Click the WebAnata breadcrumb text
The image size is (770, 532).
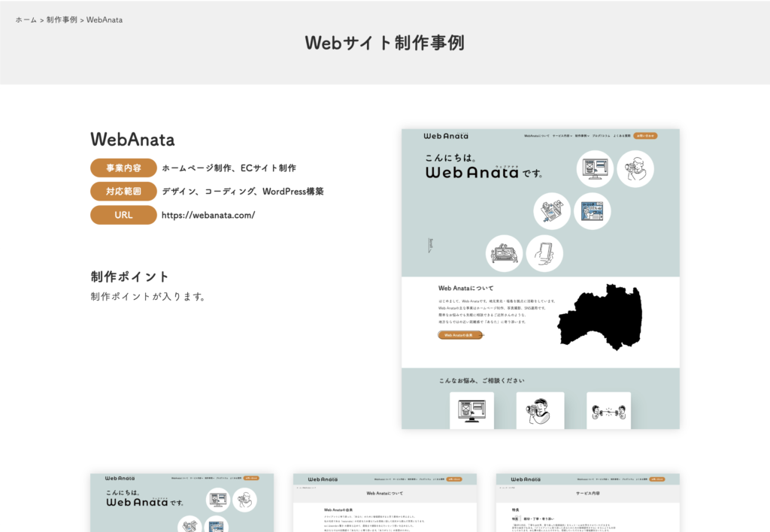105,20
